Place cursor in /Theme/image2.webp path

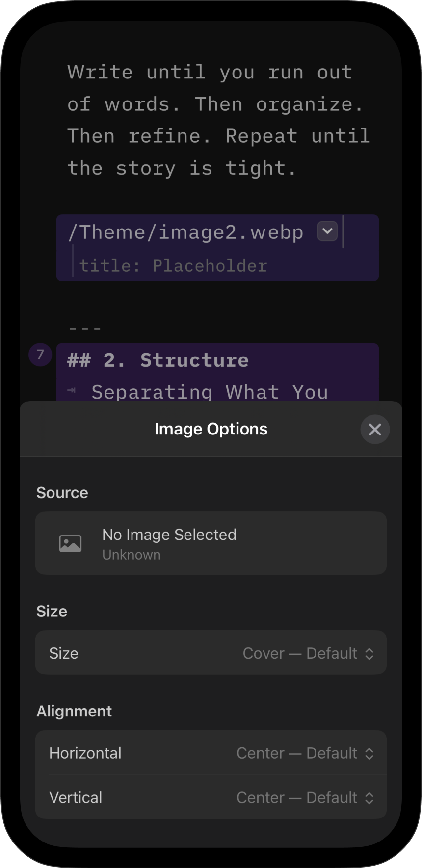[185, 232]
